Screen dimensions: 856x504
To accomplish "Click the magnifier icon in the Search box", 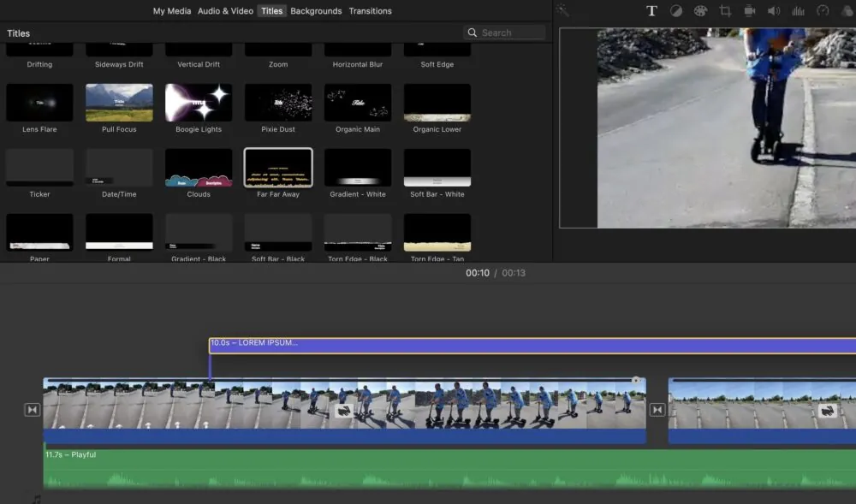I will [473, 33].
